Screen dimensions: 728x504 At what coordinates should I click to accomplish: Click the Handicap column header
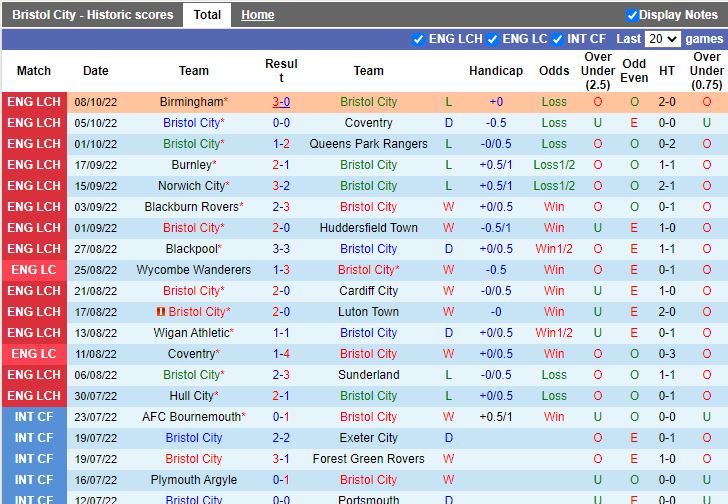tap(496, 71)
